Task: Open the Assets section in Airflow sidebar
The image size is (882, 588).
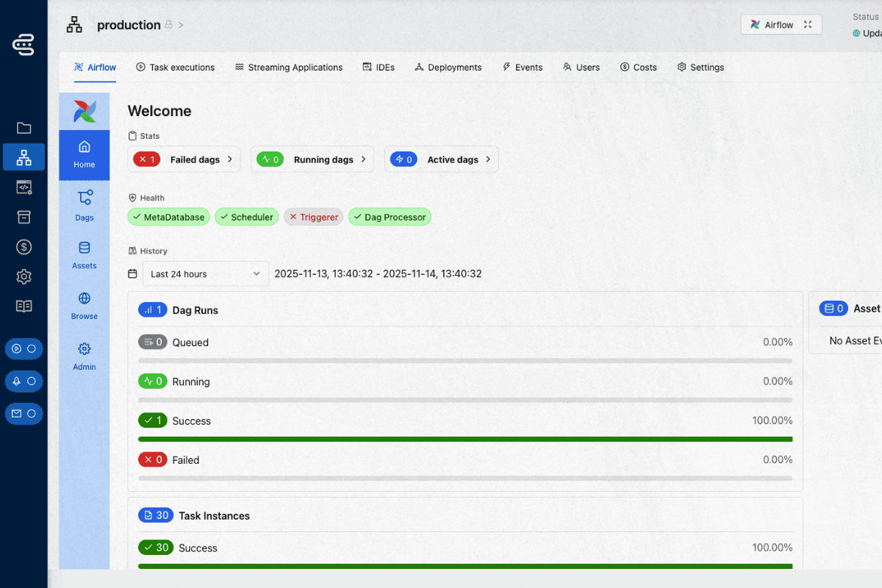Action: (84, 255)
